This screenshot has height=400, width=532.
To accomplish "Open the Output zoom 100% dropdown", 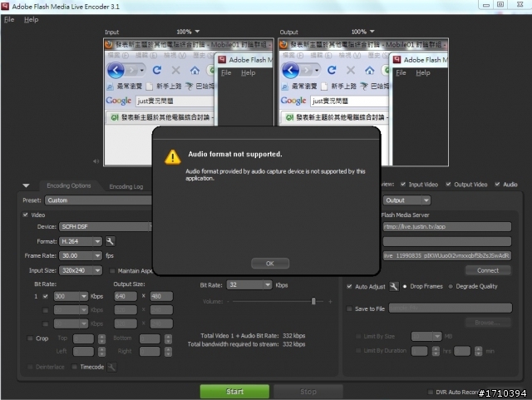I will pyautogui.click(x=362, y=32).
